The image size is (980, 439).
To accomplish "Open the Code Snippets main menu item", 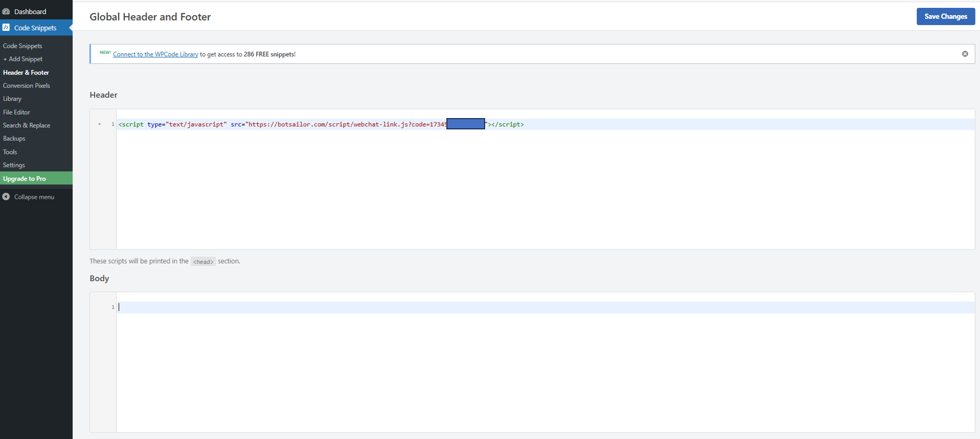I will coord(35,28).
